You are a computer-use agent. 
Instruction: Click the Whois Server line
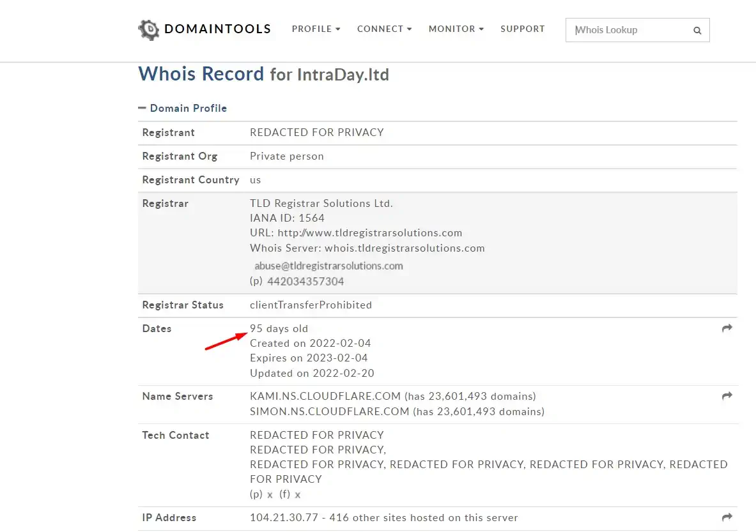click(x=367, y=248)
